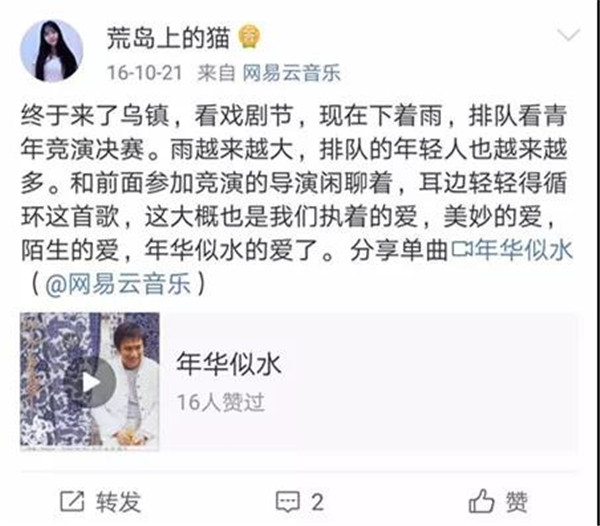Image resolution: width=600 pixels, height=526 pixels.
Task: Open the small music link icon before 年华似水
Action: 462,250
